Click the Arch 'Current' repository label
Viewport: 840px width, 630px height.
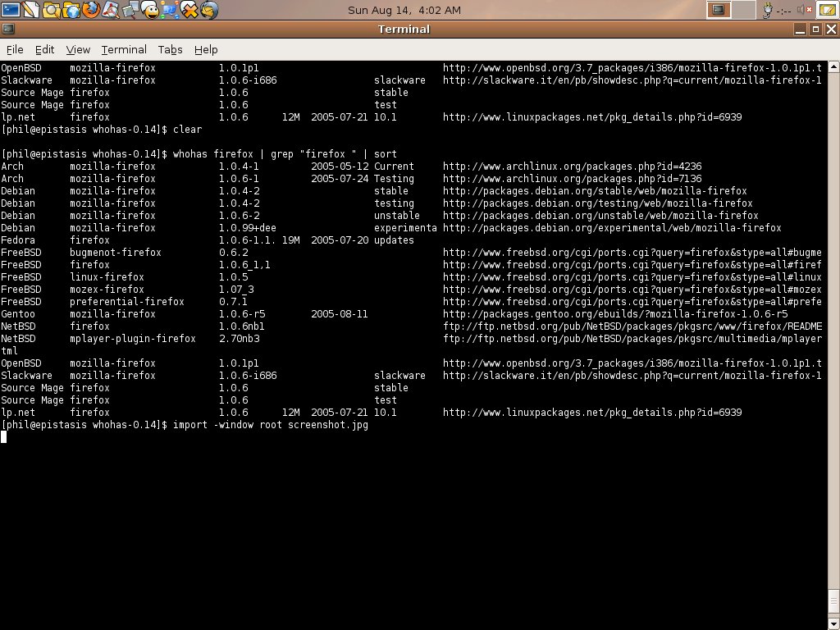tap(394, 167)
